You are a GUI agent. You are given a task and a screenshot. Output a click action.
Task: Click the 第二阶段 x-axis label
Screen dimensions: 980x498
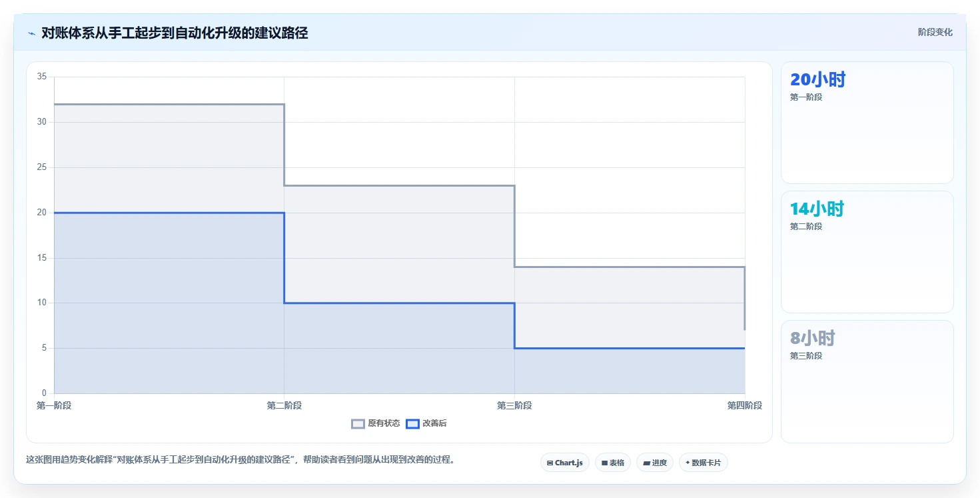284,405
